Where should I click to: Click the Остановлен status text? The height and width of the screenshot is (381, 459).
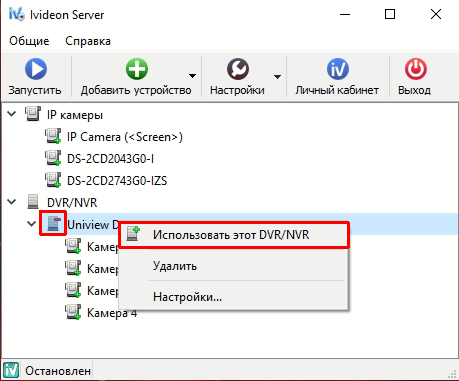pyautogui.click(x=58, y=371)
